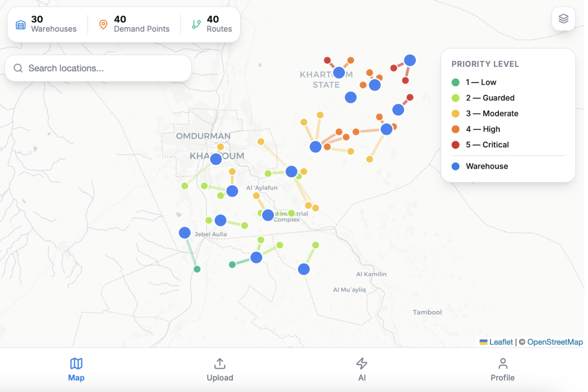Type in the Search locations field
The height and width of the screenshot is (392, 588).
[x=105, y=68]
